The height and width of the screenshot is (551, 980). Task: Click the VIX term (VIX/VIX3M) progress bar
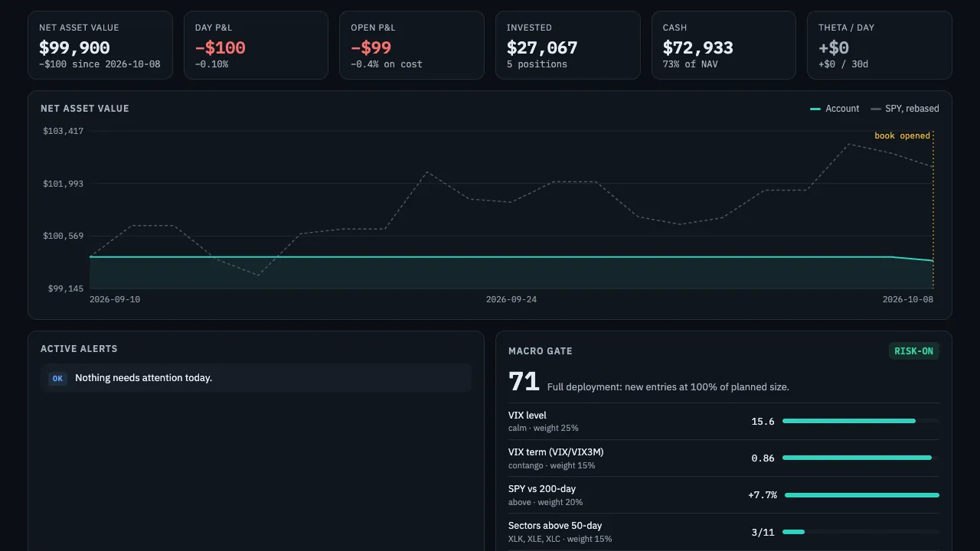[x=861, y=458]
